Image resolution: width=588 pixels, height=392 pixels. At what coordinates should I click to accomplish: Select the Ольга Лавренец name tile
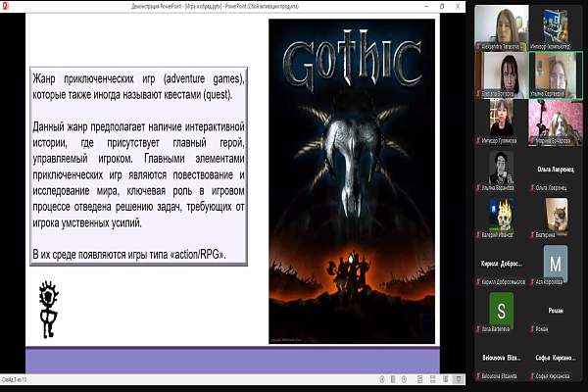[x=556, y=170]
